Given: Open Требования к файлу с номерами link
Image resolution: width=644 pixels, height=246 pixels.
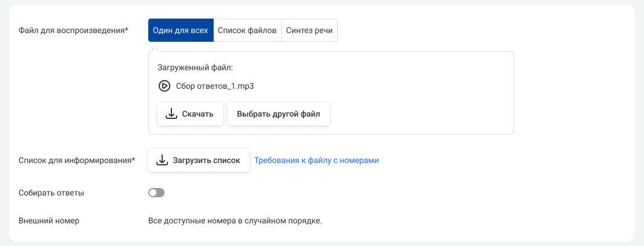Looking at the screenshot, I should tap(316, 160).
